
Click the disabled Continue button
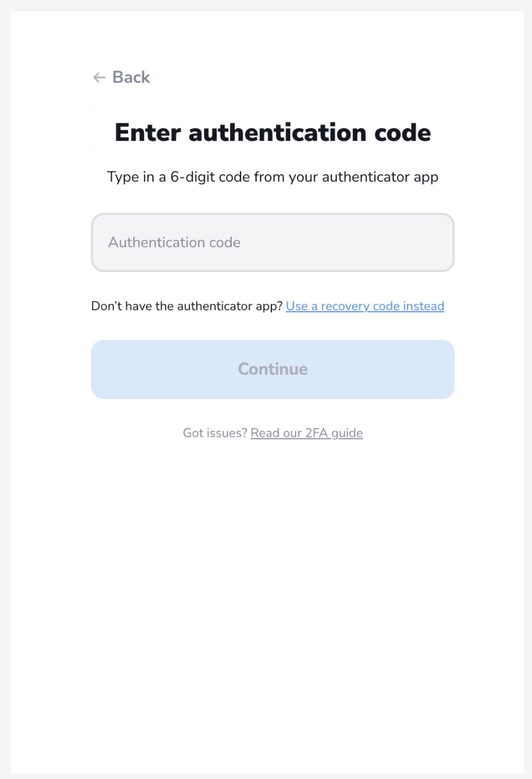pos(272,369)
